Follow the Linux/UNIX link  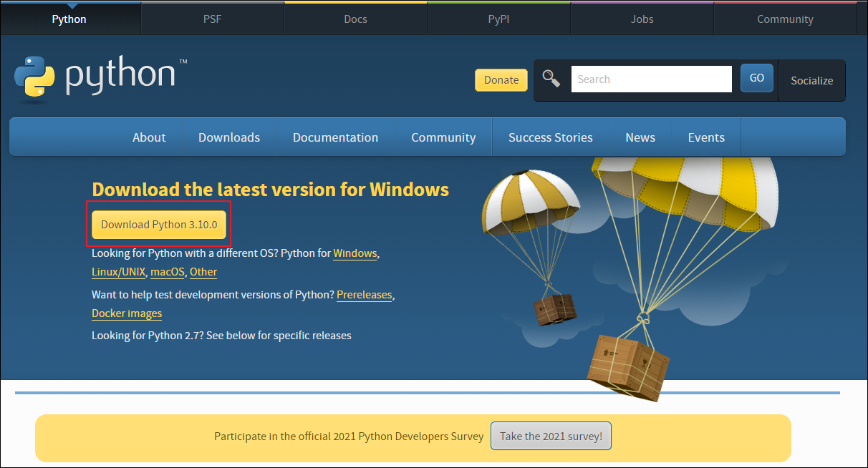tap(119, 272)
